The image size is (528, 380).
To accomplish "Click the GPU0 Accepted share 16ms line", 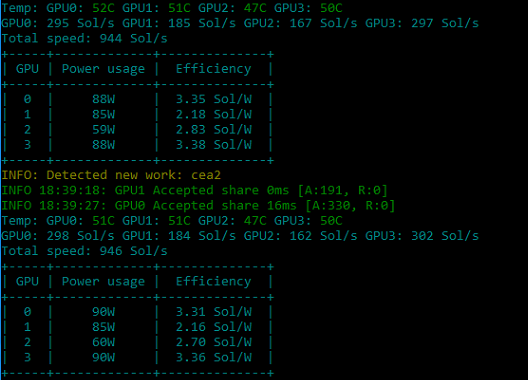I will 198,205.
